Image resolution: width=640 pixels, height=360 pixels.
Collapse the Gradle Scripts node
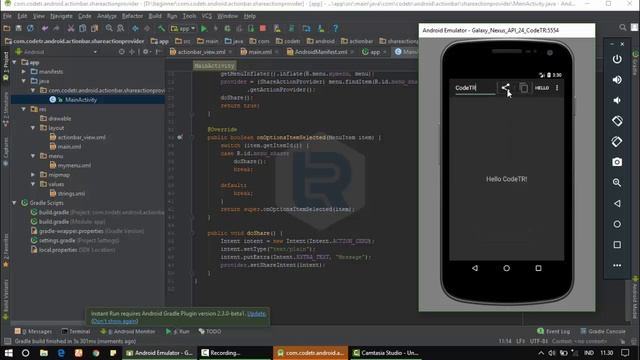[14, 203]
